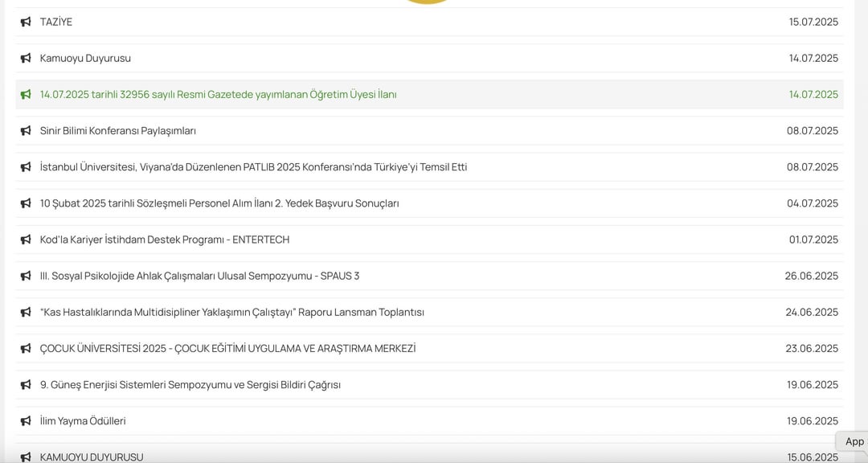Click megaphone icon beside Kas Hastalıklarında row

(x=26, y=313)
